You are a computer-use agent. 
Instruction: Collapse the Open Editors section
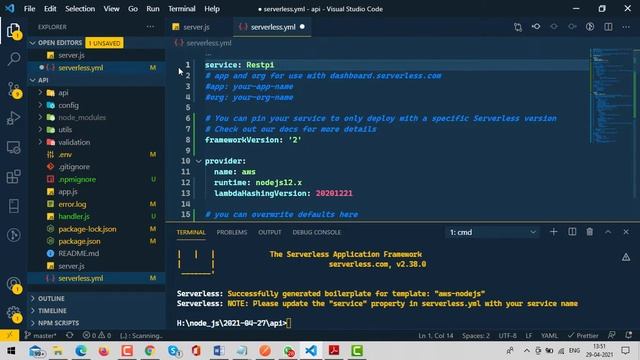(33, 43)
